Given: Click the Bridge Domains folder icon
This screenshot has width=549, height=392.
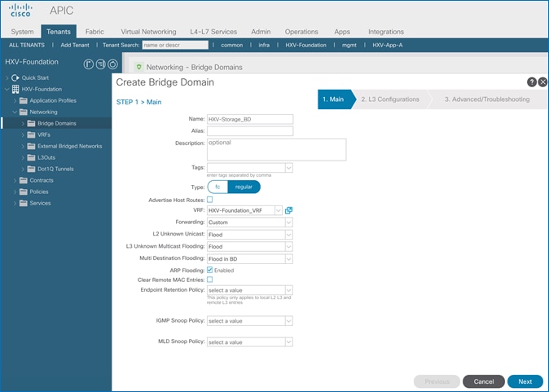Looking at the screenshot, I should (32, 123).
